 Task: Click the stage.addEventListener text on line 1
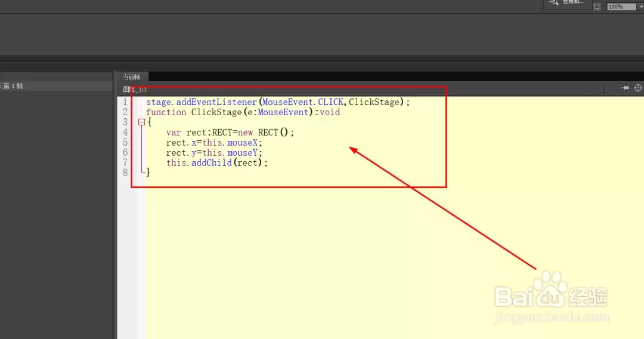pyautogui.click(x=202, y=102)
